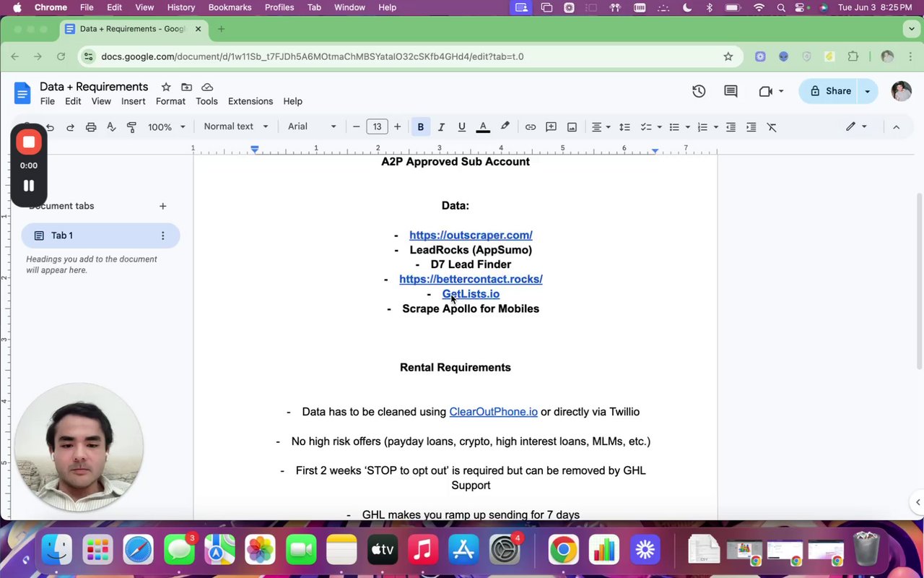Collapse the Docs toolbar with the chevron

tap(896, 127)
